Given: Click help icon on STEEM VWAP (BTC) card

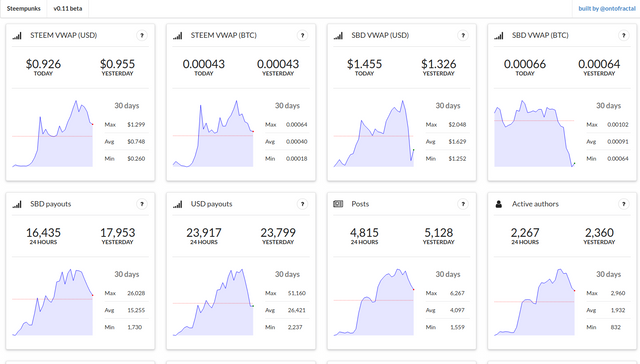Looking at the screenshot, I should click(x=302, y=36).
